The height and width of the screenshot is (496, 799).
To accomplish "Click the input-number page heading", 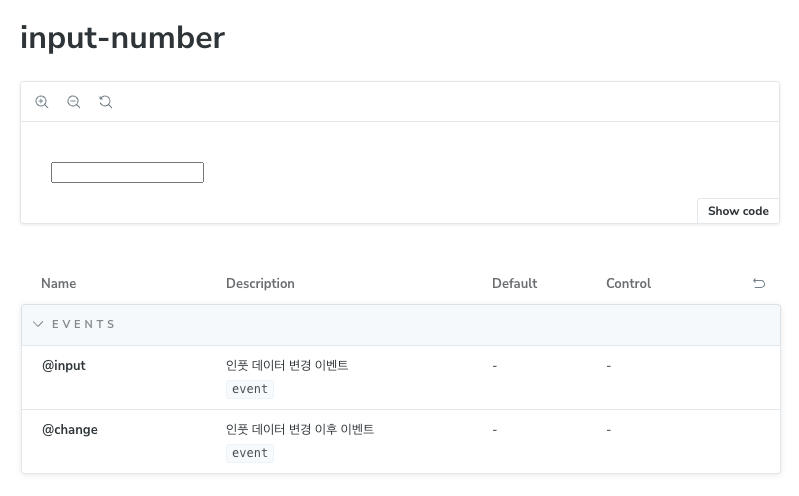I will click(122, 38).
